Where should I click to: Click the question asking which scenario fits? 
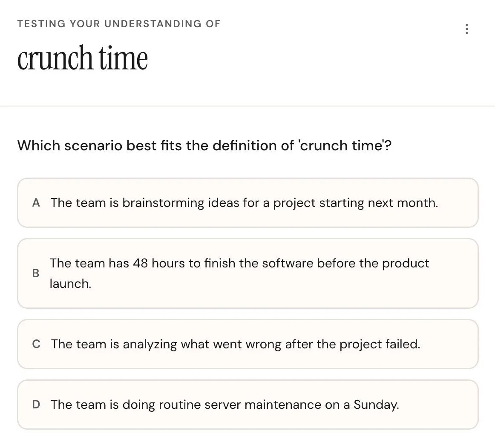204,146
